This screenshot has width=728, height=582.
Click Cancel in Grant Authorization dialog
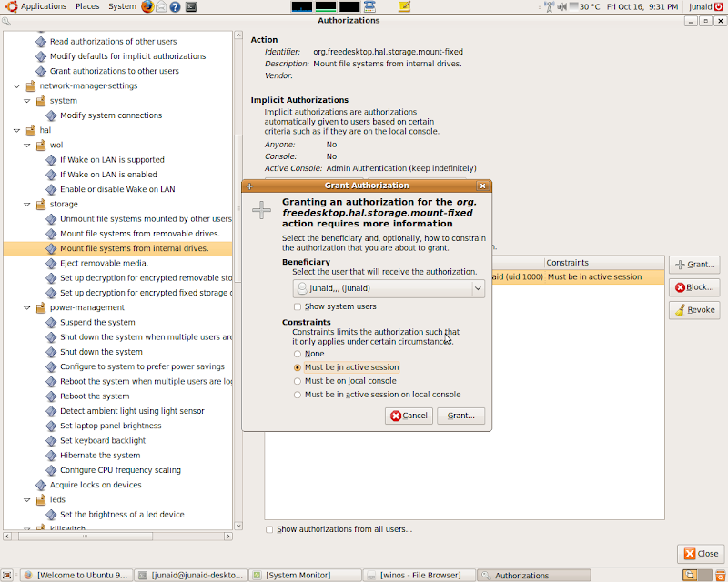tap(409, 416)
